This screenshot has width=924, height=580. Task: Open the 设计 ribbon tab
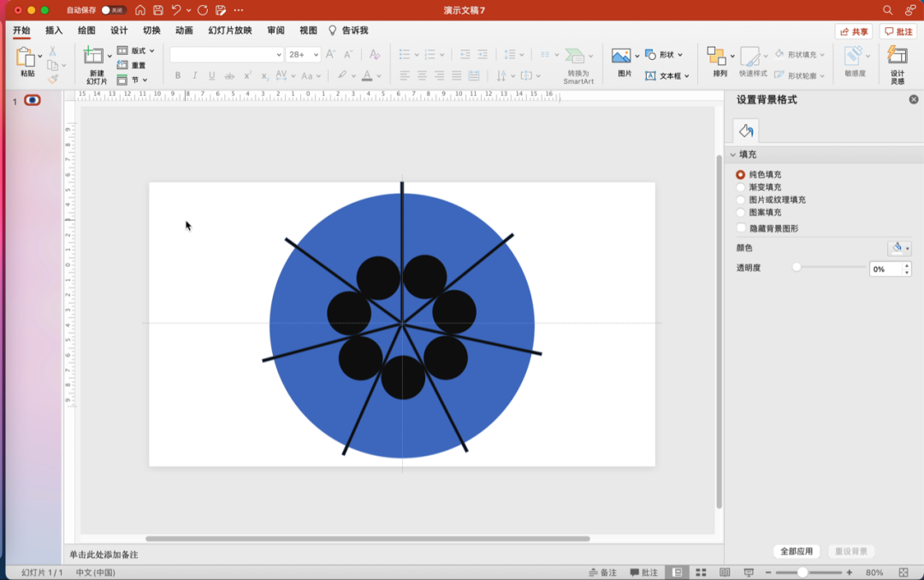119,30
